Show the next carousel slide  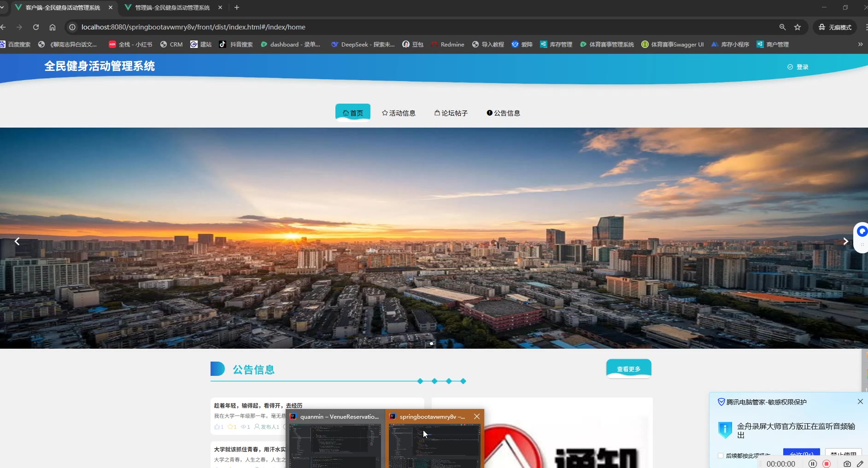[x=845, y=241]
